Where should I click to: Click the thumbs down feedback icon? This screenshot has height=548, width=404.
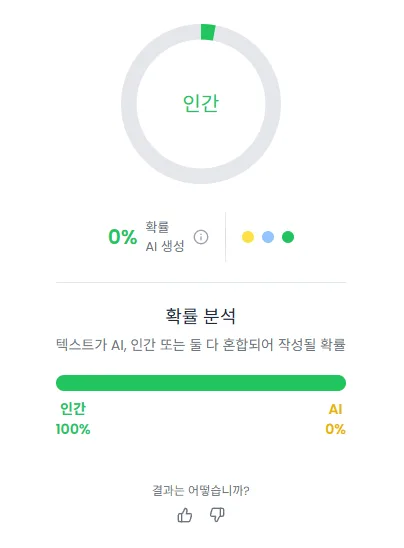click(x=217, y=515)
